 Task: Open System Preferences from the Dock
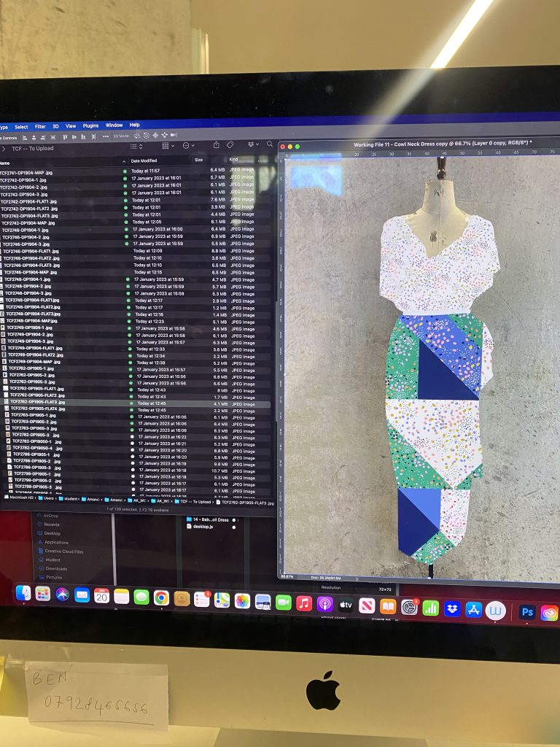pyautogui.click(x=409, y=608)
